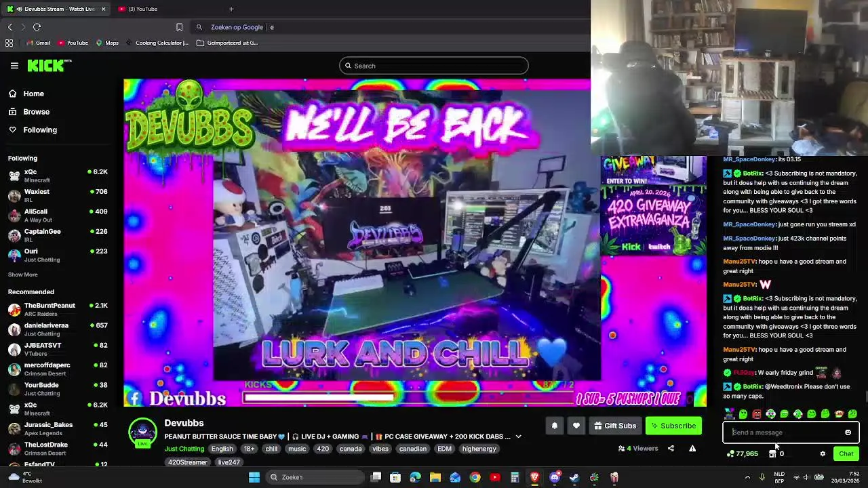Click the Kick Search box
The image size is (868, 488).
434,66
